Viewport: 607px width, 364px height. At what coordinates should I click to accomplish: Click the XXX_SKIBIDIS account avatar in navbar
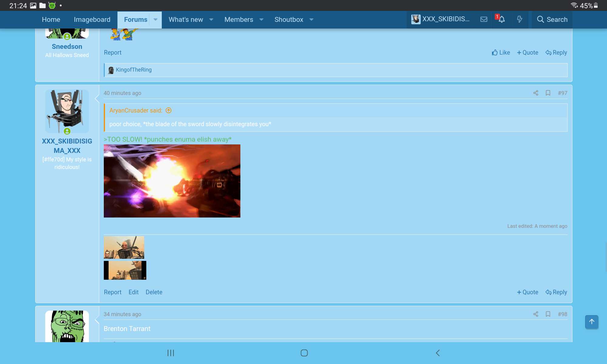pyautogui.click(x=416, y=19)
